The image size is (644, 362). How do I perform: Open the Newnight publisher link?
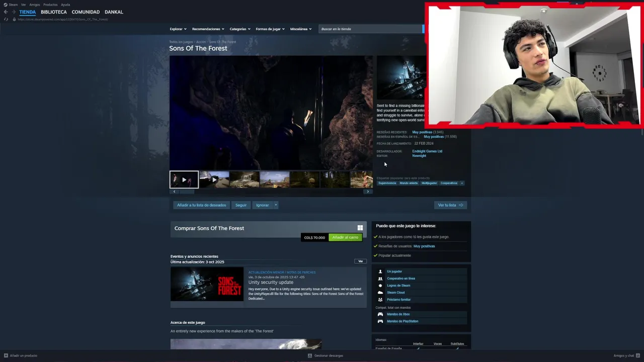[419, 156]
